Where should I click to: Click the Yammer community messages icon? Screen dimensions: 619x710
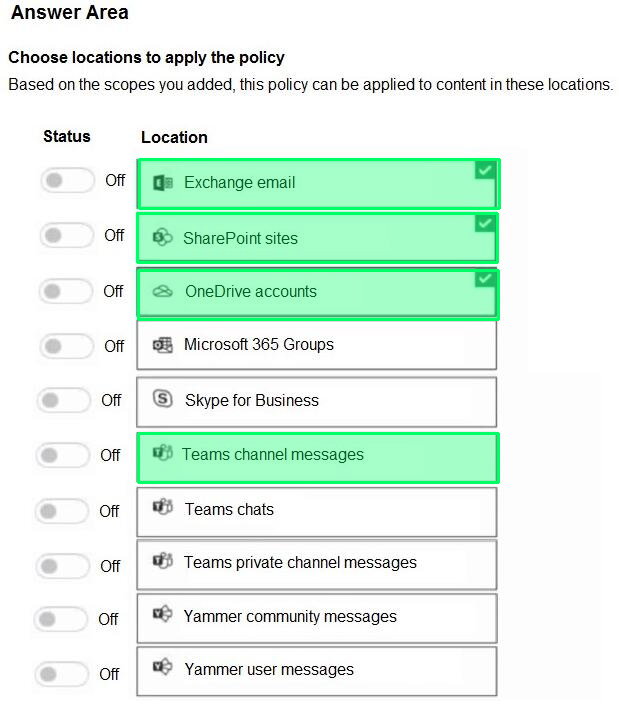coord(163,614)
